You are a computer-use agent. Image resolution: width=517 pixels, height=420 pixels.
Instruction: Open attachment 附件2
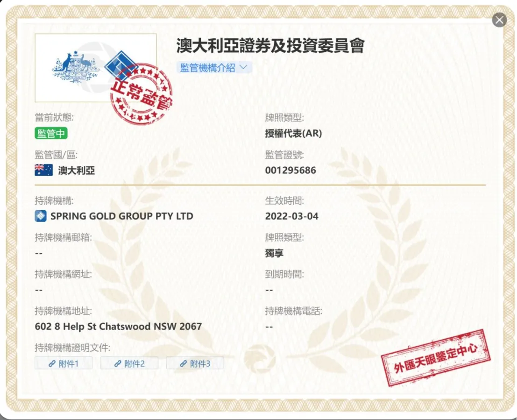[129, 363]
